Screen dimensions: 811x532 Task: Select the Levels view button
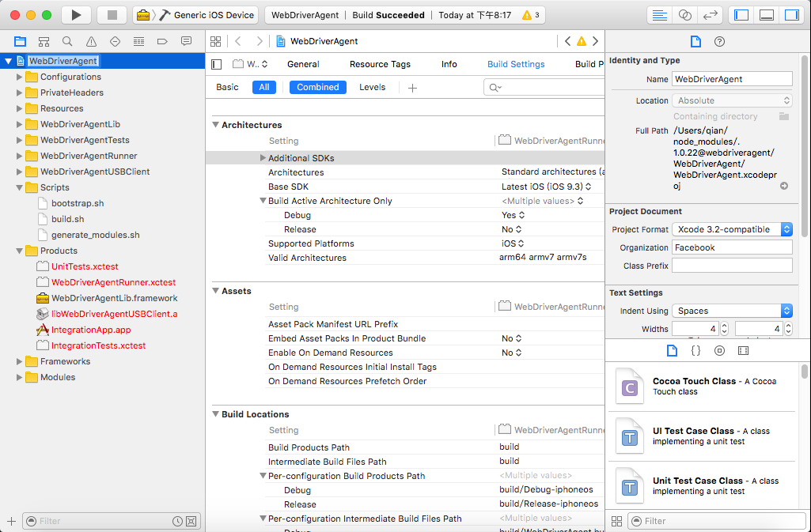pos(372,87)
